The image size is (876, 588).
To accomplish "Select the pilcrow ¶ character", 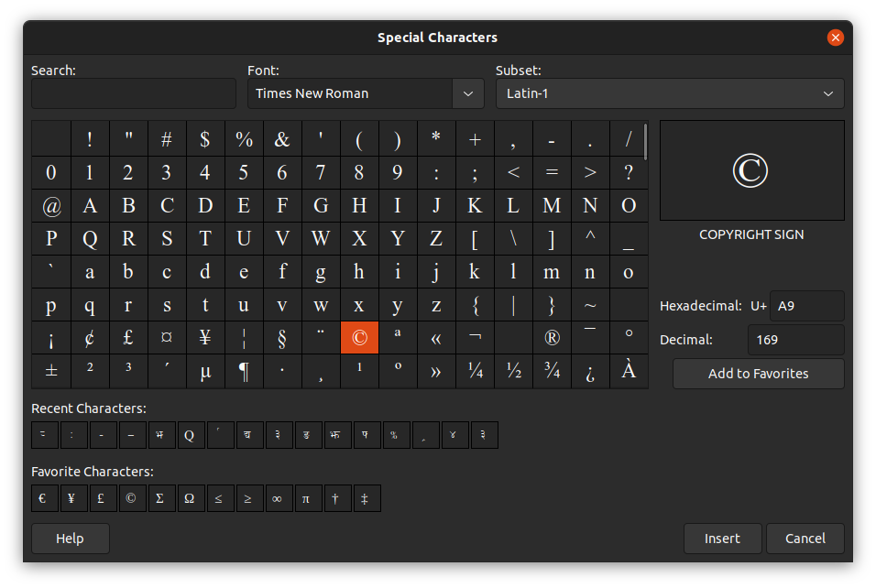I will point(244,371).
